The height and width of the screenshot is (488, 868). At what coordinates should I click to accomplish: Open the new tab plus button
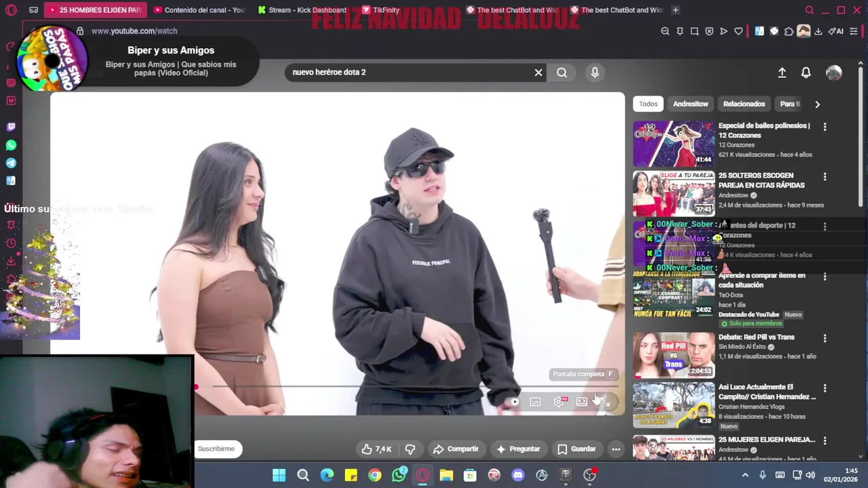click(x=675, y=10)
